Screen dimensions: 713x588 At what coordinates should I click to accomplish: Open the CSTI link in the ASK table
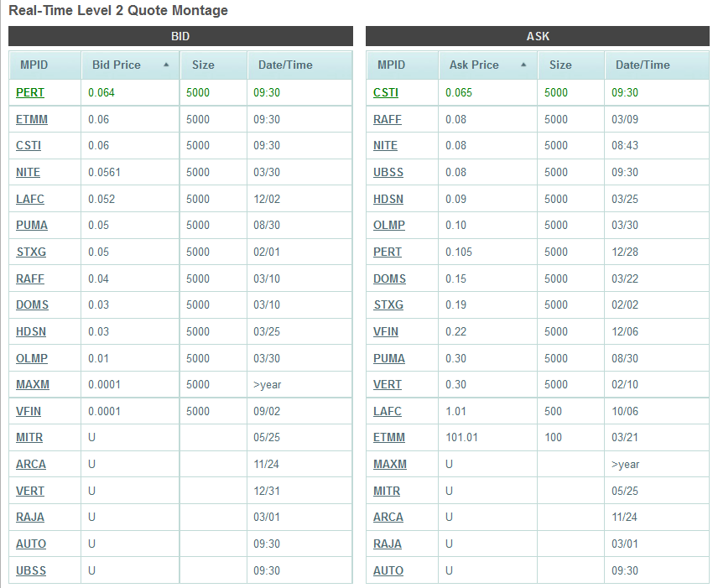[x=386, y=92]
